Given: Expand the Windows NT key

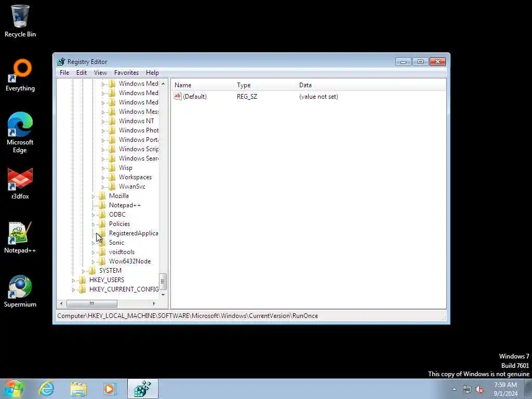Looking at the screenshot, I should coord(103,122).
